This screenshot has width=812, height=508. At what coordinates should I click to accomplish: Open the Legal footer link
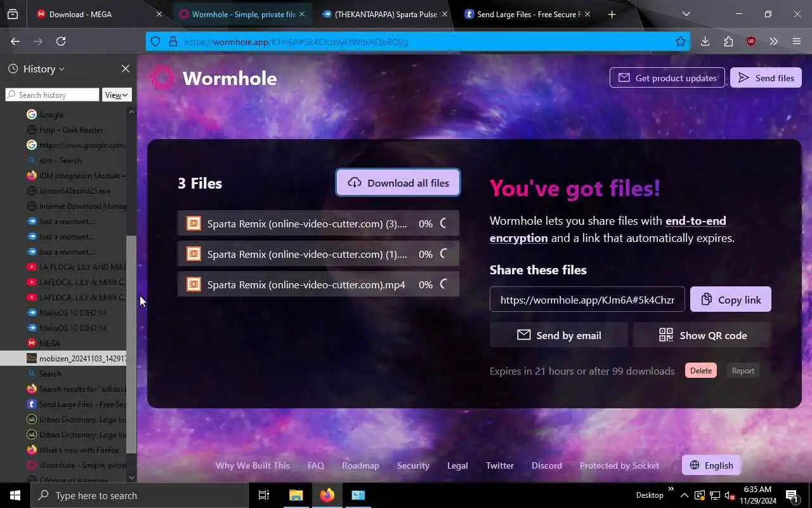coord(457,465)
